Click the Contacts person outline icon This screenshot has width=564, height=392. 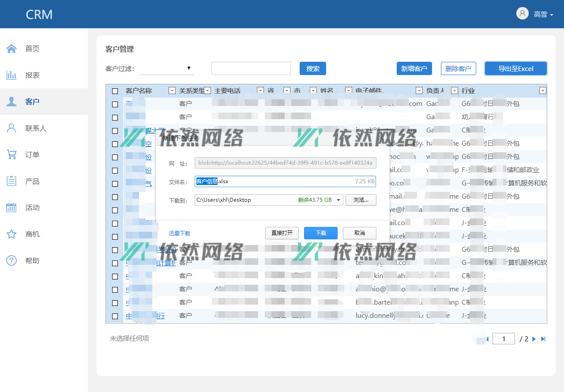(x=11, y=128)
